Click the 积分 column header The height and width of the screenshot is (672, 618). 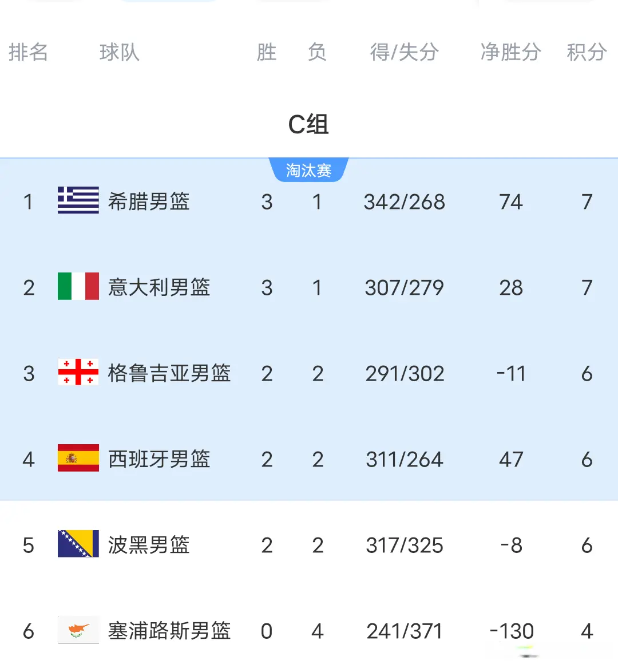(587, 52)
